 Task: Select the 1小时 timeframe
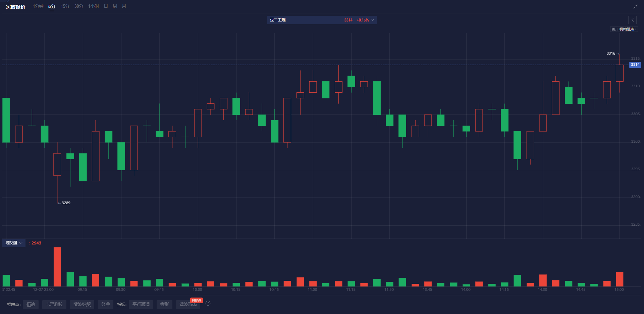(x=94, y=6)
